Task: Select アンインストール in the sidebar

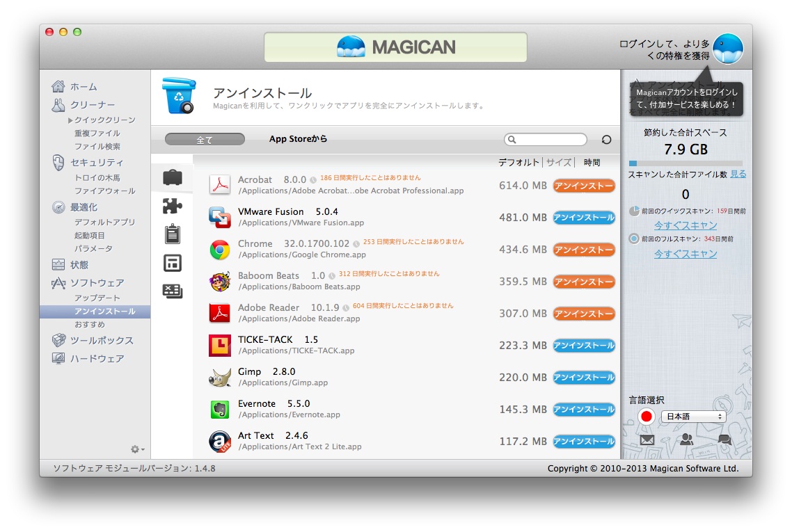Action: [95, 312]
